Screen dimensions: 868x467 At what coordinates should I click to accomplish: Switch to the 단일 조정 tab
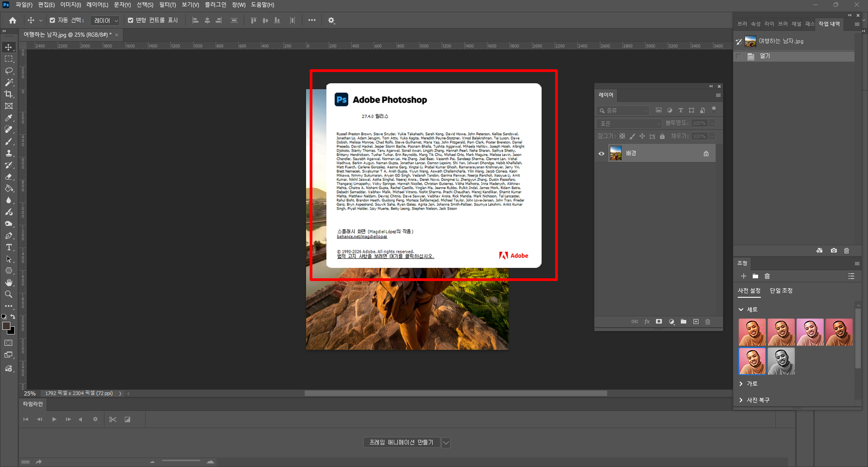pos(781,291)
